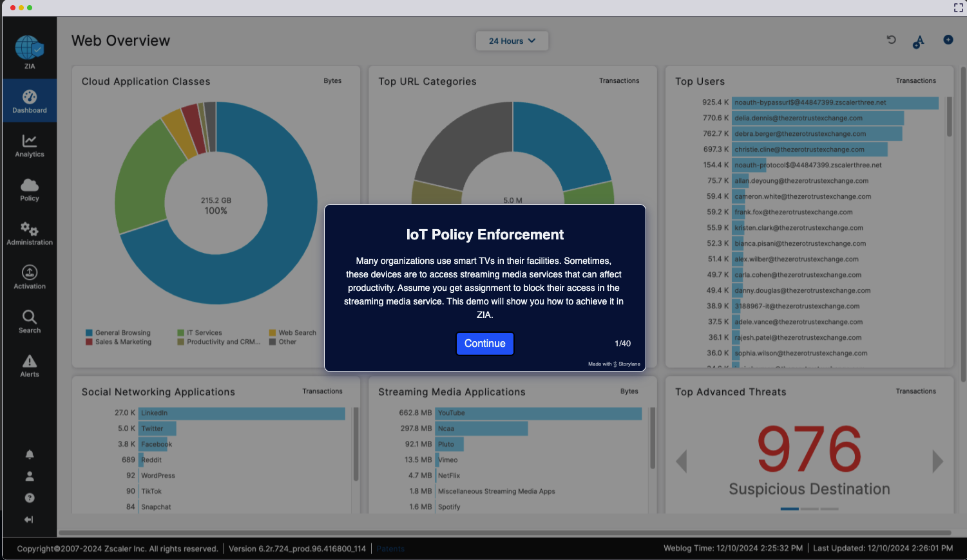The height and width of the screenshot is (560, 967).
Task: Toggle the General Browsing legend entry
Action: [118, 333]
